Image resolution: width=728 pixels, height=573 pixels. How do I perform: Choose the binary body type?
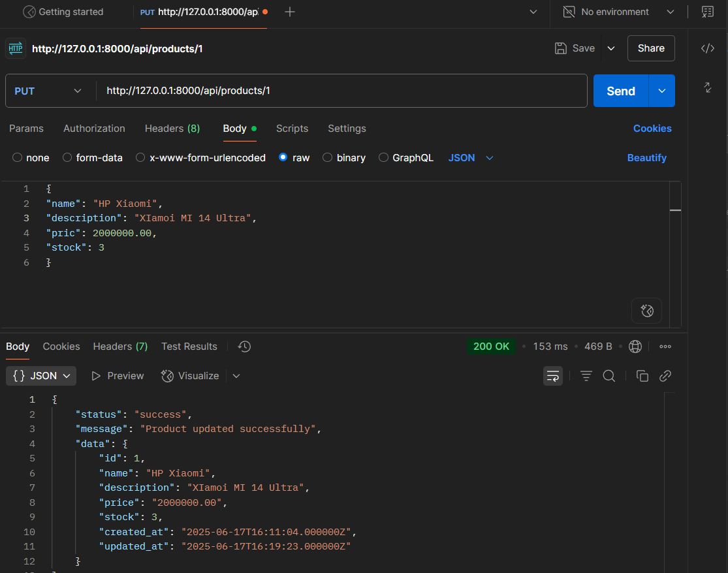344,158
